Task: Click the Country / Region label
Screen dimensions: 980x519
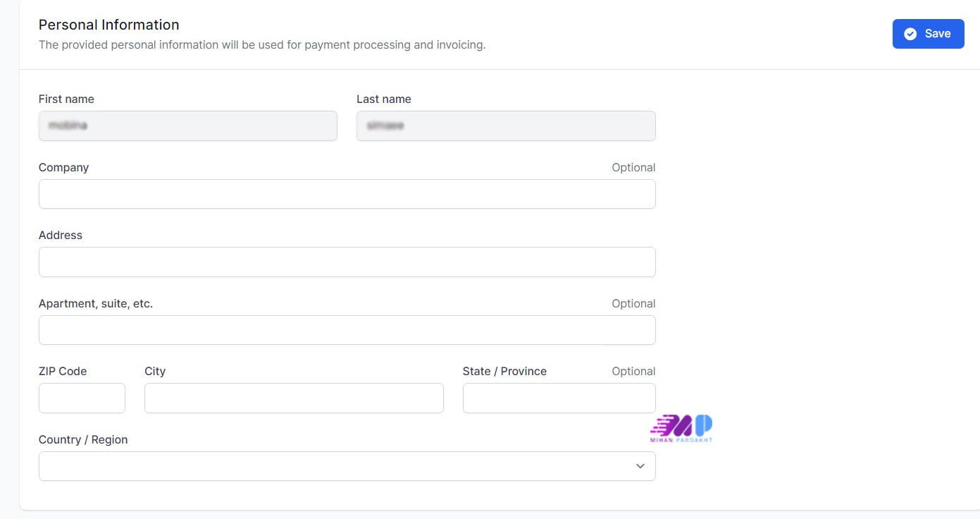Action: tap(83, 439)
